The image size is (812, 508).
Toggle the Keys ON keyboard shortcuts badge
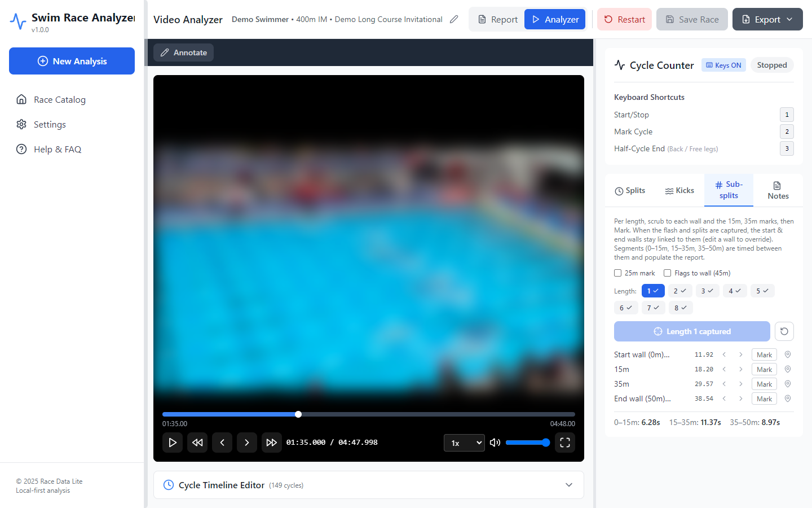723,65
